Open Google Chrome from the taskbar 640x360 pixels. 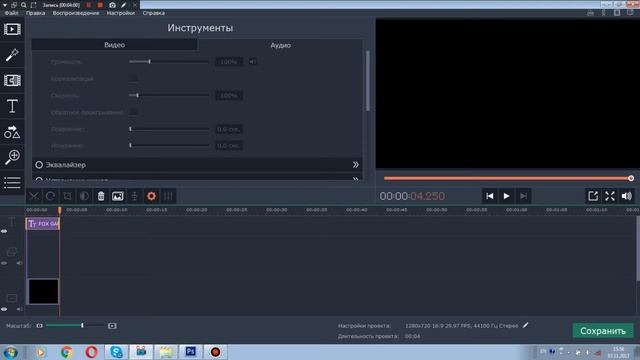pyautogui.click(x=67, y=351)
